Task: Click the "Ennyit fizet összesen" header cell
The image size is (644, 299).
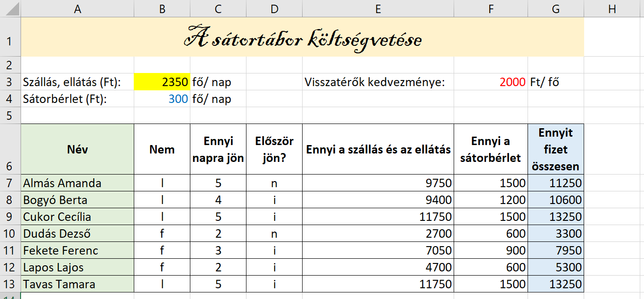Action: click(x=556, y=149)
